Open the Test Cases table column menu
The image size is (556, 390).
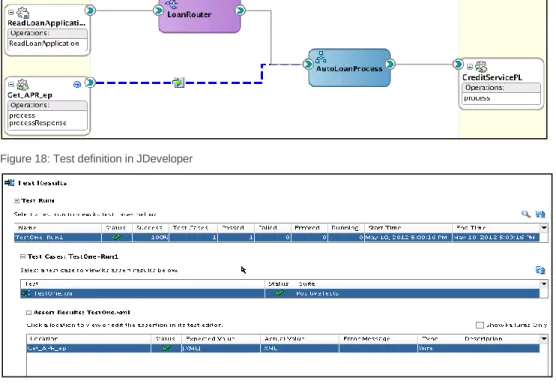coord(544,284)
